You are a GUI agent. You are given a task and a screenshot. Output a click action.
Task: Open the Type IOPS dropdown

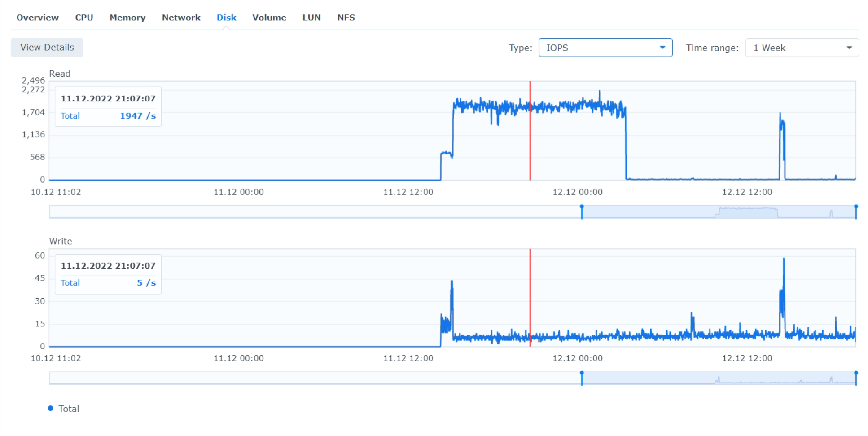pos(605,48)
